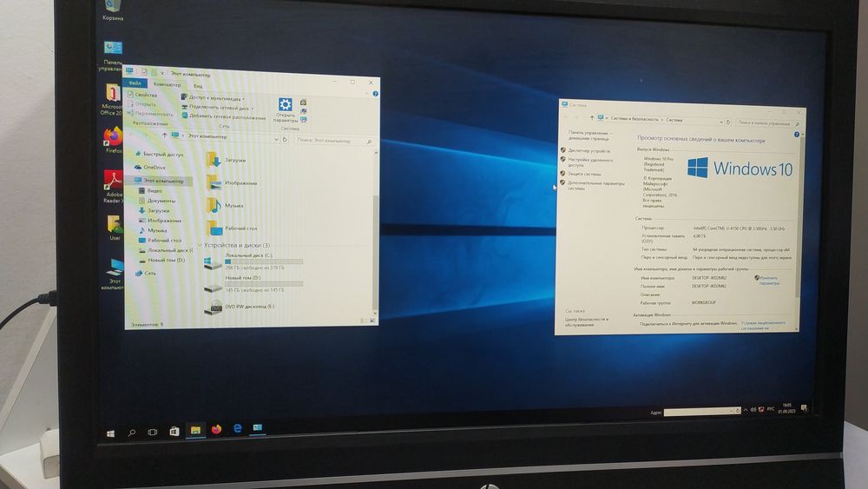
Task: Open Task View on the taskbar
Action: point(153,432)
